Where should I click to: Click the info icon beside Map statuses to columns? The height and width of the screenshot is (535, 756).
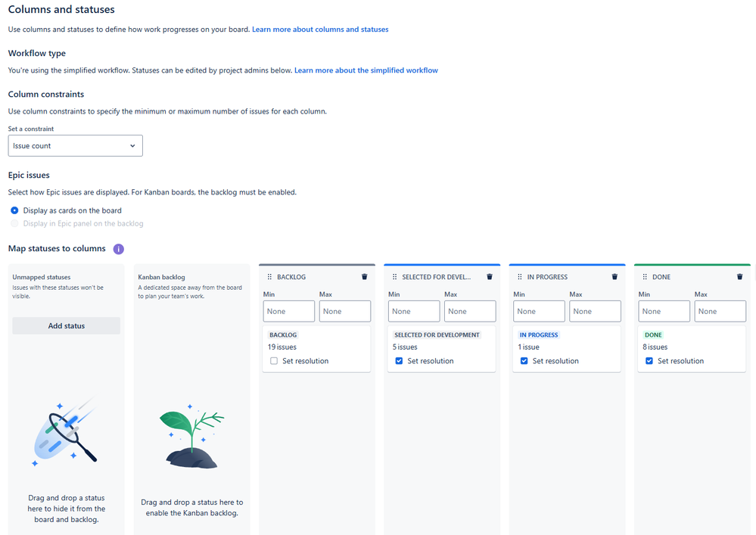tap(119, 249)
